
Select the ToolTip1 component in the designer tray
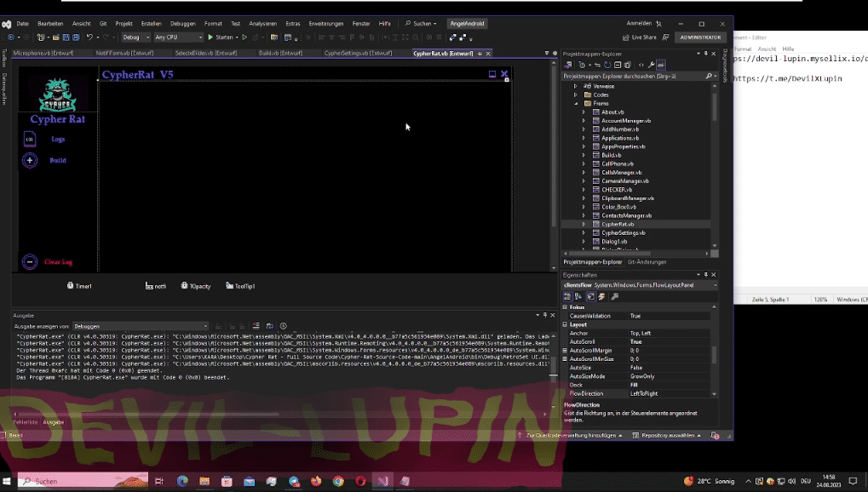click(239, 285)
